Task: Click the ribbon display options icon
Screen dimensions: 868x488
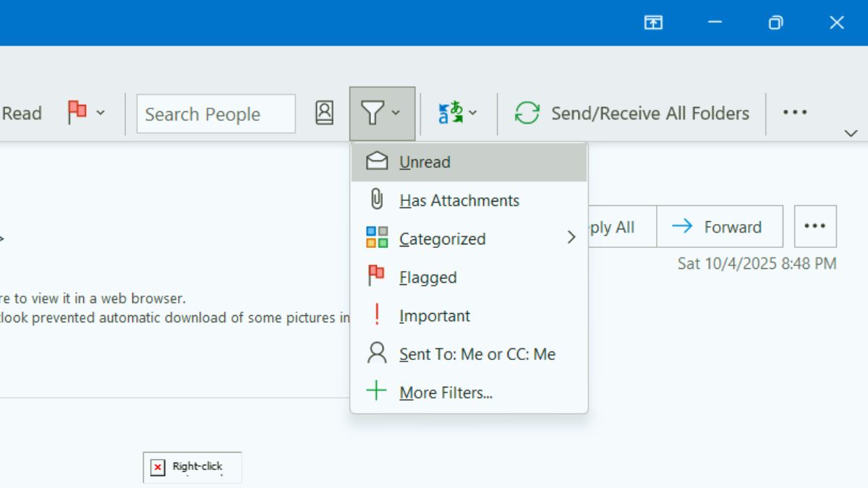Action: tap(653, 22)
